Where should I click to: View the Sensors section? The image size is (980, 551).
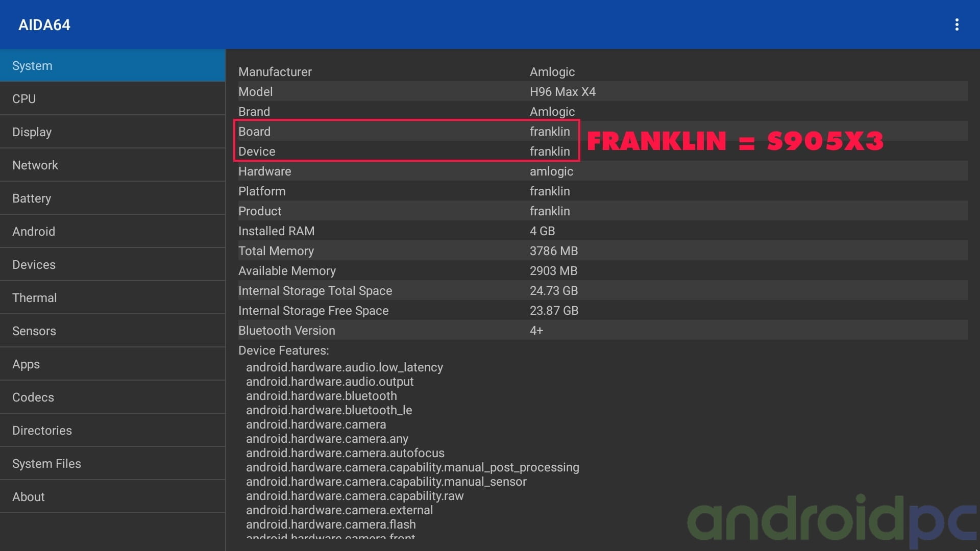pyautogui.click(x=112, y=331)
